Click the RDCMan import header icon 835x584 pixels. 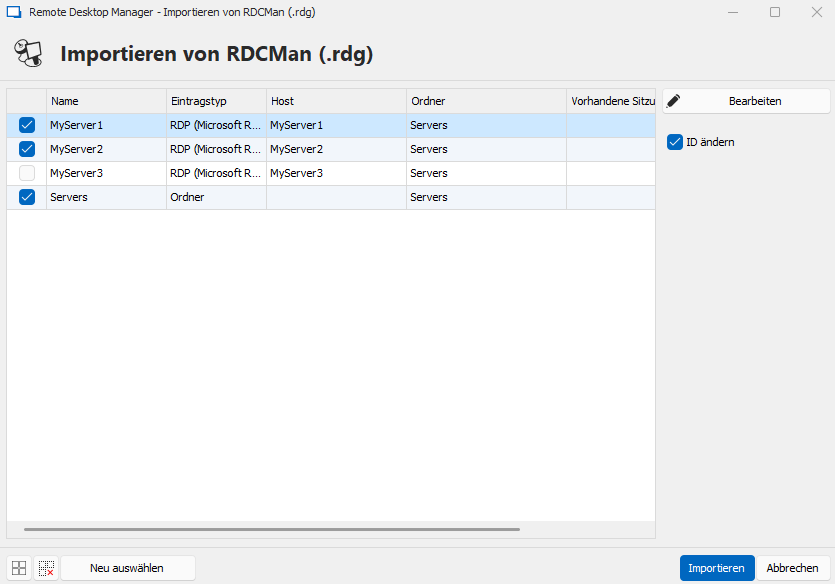pyautogui.click(x=28, y=53)
